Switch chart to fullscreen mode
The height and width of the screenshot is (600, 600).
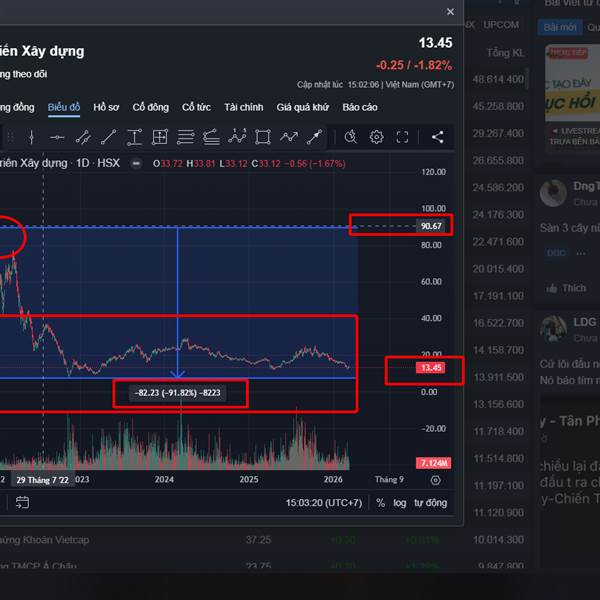coord(402,137)
